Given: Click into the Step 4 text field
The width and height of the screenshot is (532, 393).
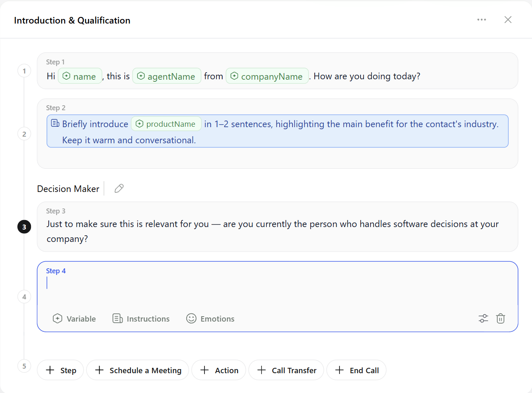Looking at the screenshot, I should tap(278, 283).
